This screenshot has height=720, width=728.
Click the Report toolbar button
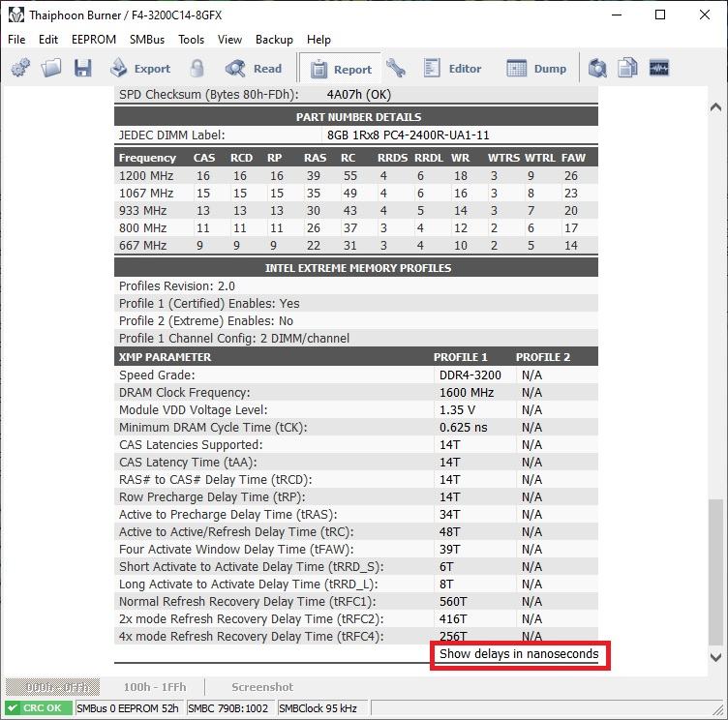[x=341, y=69]
